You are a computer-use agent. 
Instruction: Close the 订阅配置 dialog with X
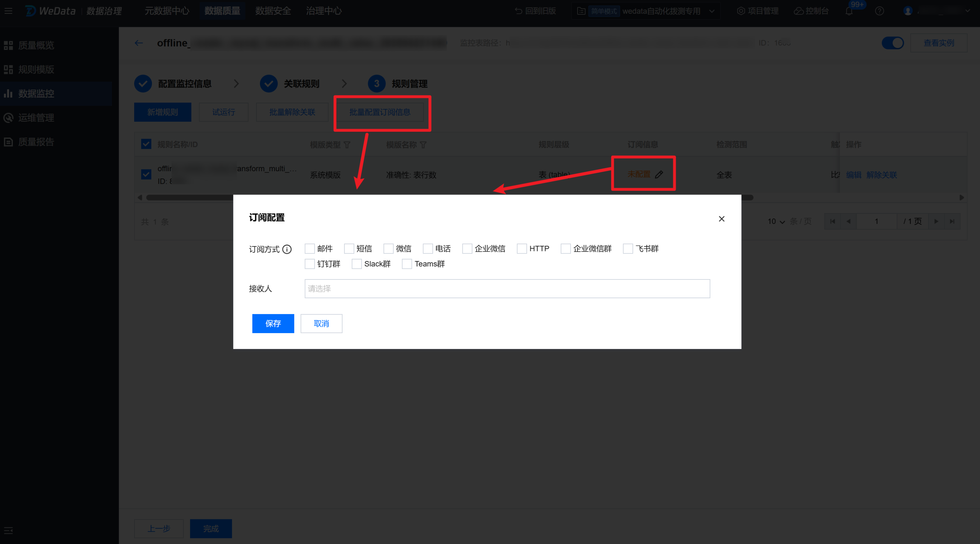pos(721,219)
